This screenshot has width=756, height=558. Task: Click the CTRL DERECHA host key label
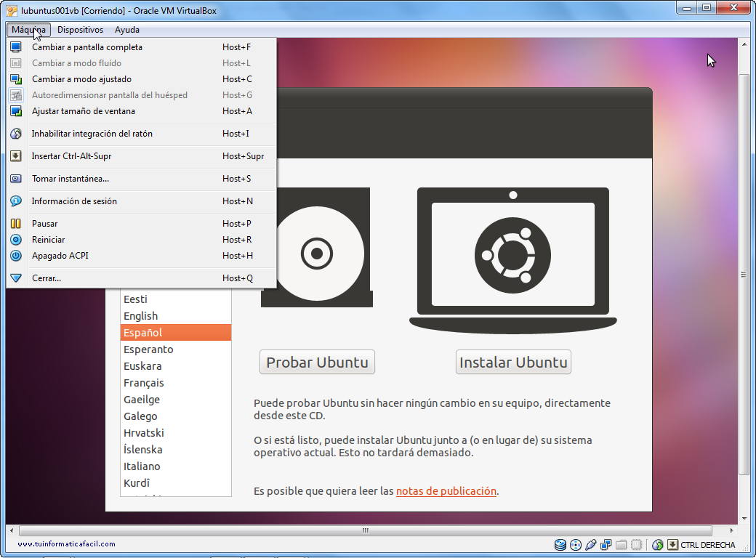click(x=708, y=545)
